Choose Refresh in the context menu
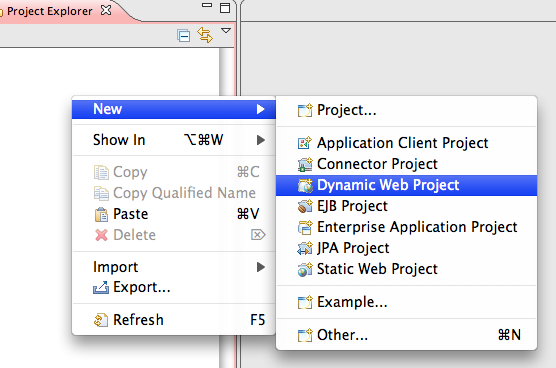The image size is (556, 368). [174, 320]
